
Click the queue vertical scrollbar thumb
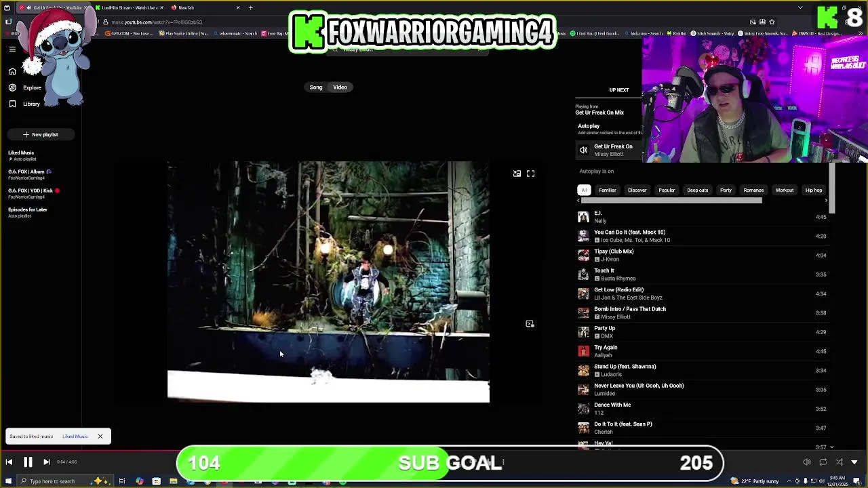[x=832, y=188]
